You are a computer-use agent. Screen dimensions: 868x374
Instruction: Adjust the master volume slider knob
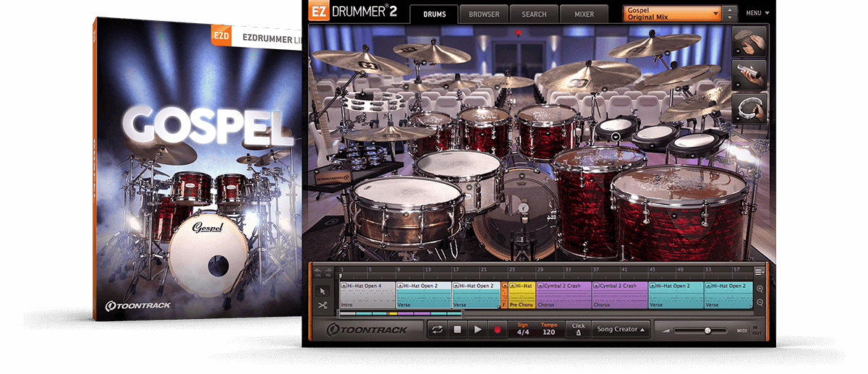(708, 330)
